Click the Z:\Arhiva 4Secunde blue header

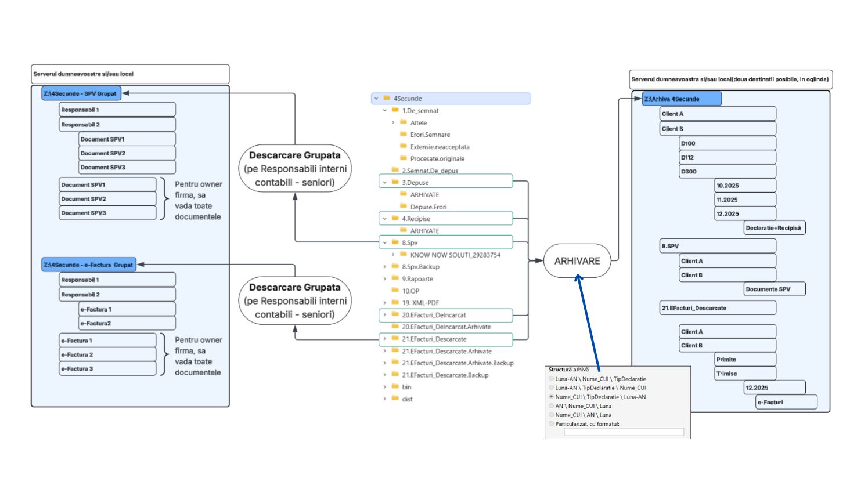(682, 99)
